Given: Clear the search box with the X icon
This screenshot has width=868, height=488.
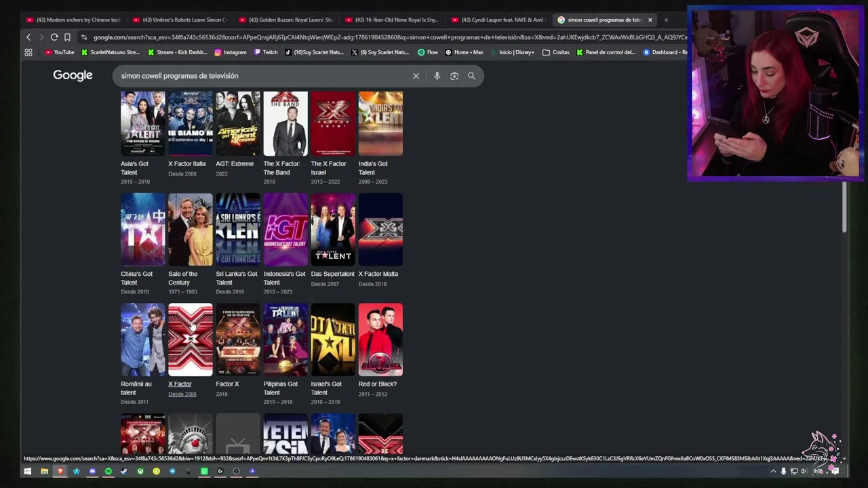Looking at the screenshot, I should point(416,76).
